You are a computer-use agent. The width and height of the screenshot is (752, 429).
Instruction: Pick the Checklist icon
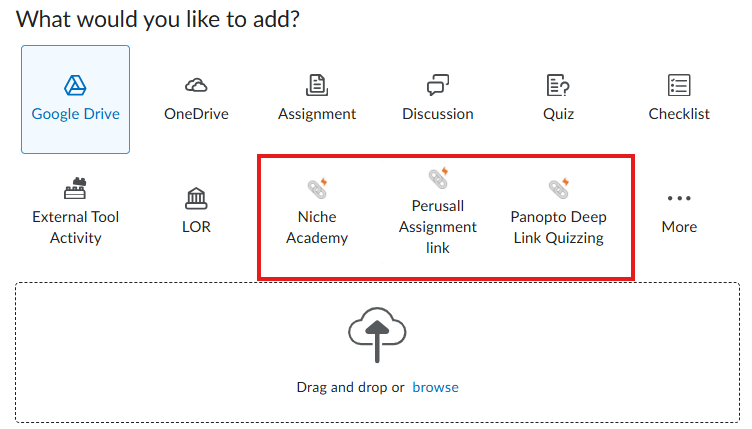[679, 85]
